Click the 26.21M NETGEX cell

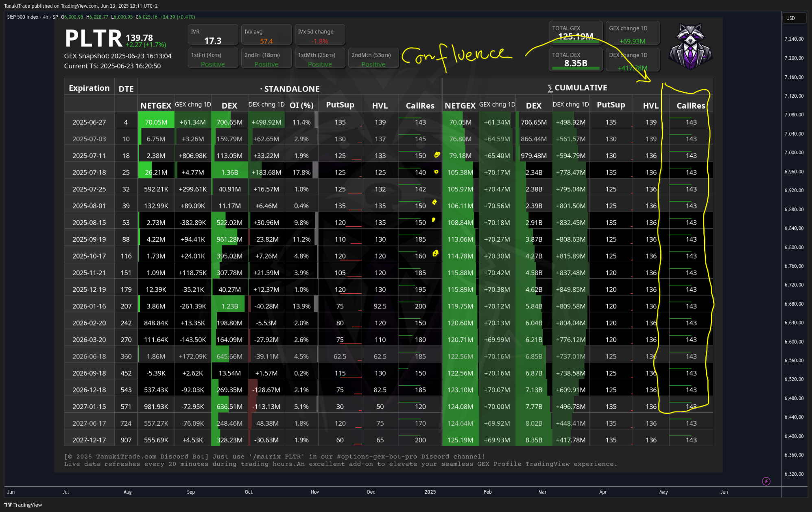[156, 172]
